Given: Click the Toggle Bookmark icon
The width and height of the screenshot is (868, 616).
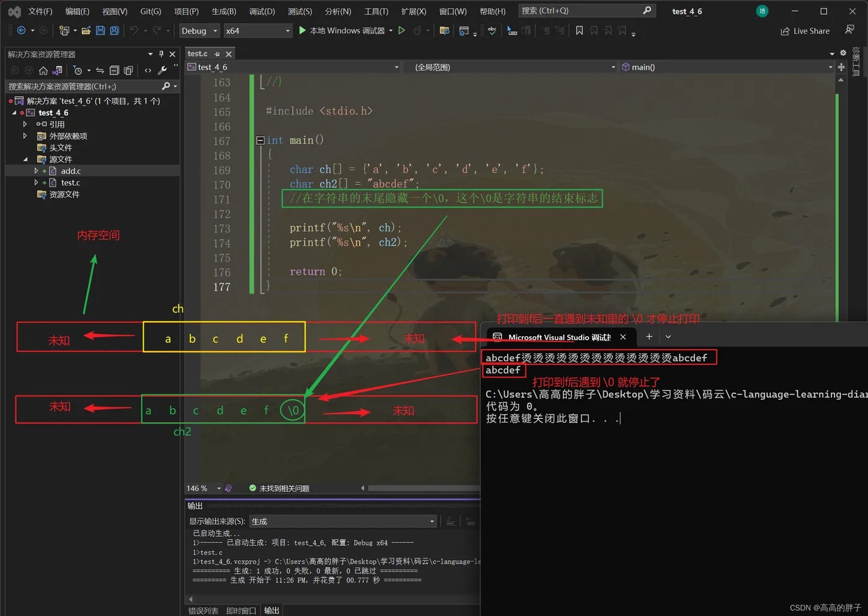Looking at the screenshot, I should [579, 30].
